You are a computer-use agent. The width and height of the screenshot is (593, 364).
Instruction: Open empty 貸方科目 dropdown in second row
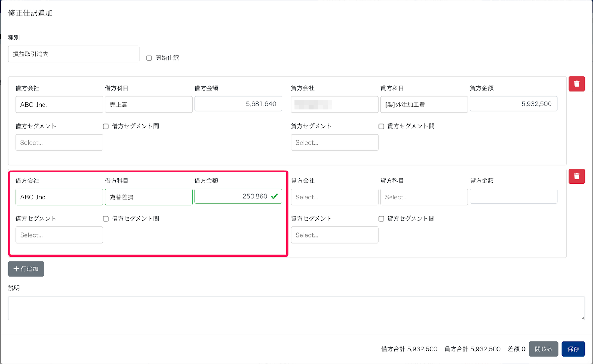click(424, 197)
